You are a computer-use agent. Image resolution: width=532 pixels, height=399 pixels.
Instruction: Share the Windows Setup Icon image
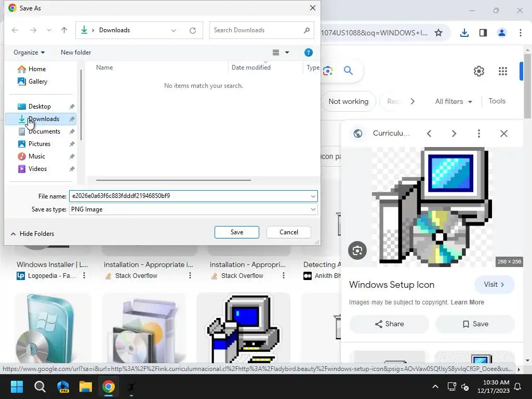point(389,324)
